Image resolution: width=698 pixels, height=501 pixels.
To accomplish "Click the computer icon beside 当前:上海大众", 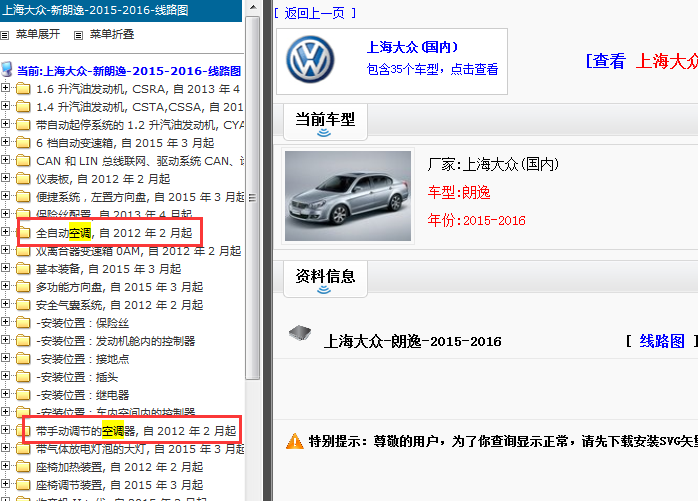I will 7,69.
